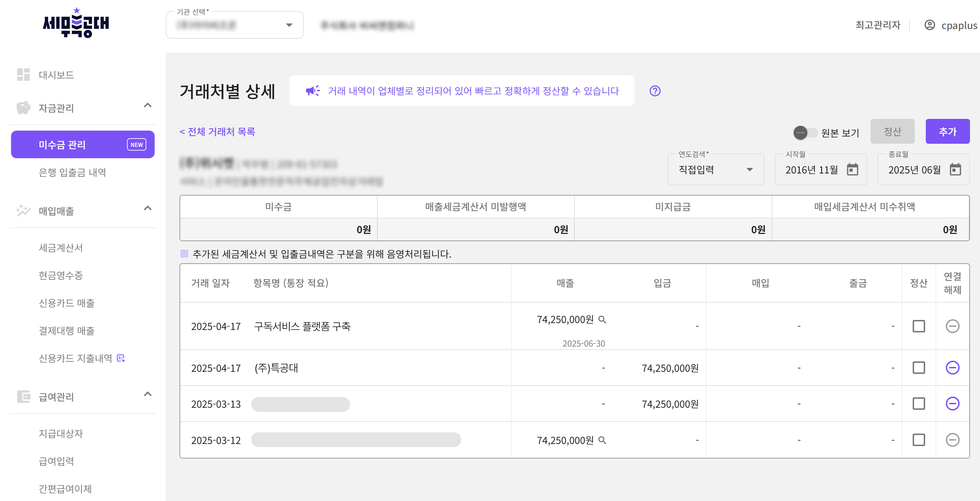Click the 추가 button
980x501 pixels.
pyautogui.click(x=947, y=132)
